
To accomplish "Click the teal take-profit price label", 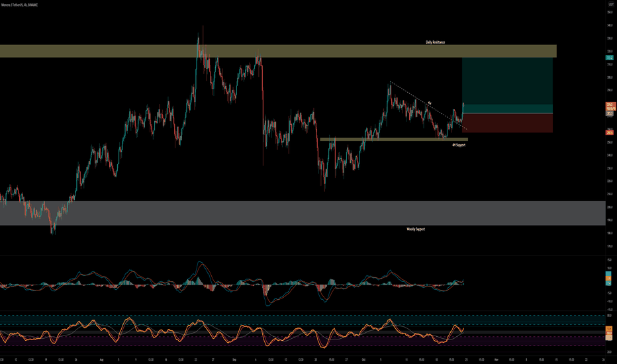I will 609,58.
